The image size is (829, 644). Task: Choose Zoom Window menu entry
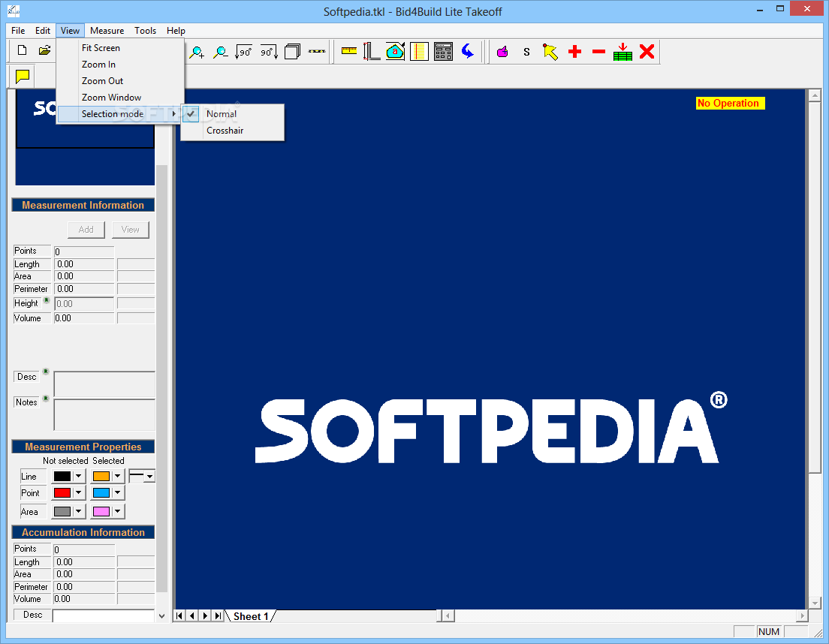pos(120,98)
